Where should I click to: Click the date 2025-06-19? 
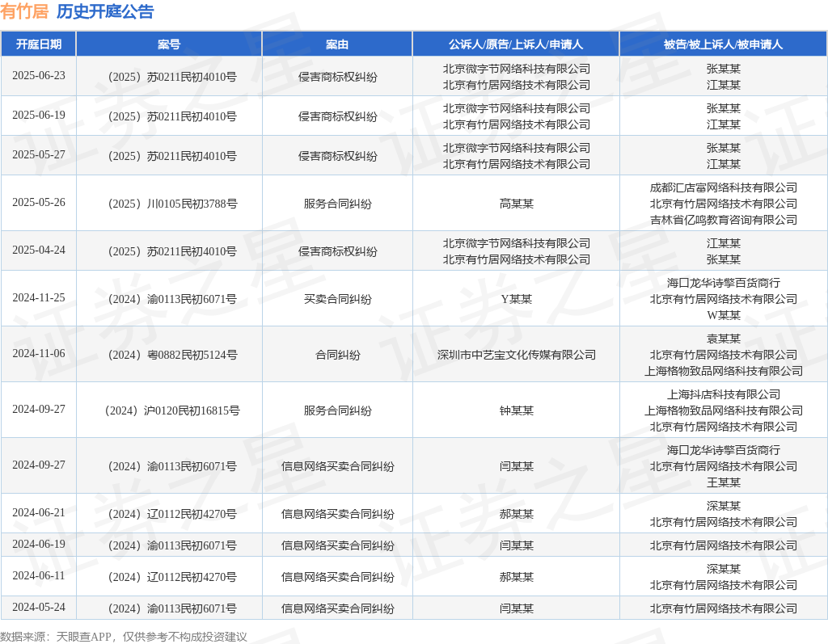tap(39, 115)
